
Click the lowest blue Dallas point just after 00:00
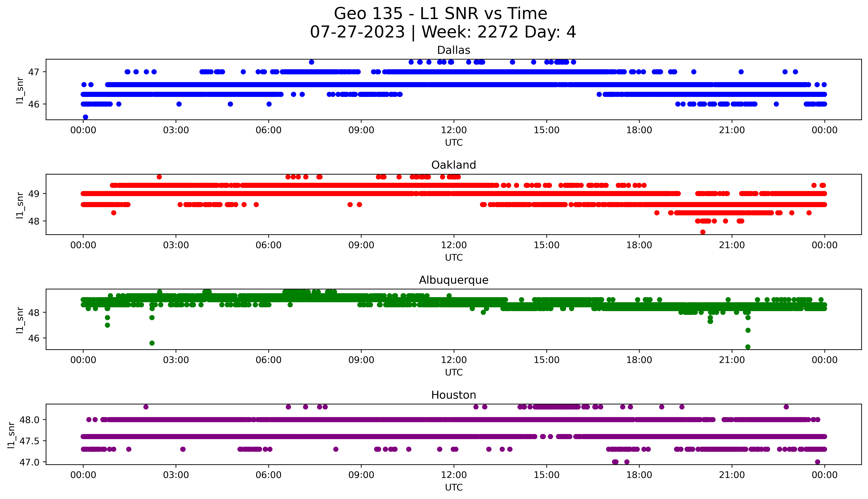(86, 117)
